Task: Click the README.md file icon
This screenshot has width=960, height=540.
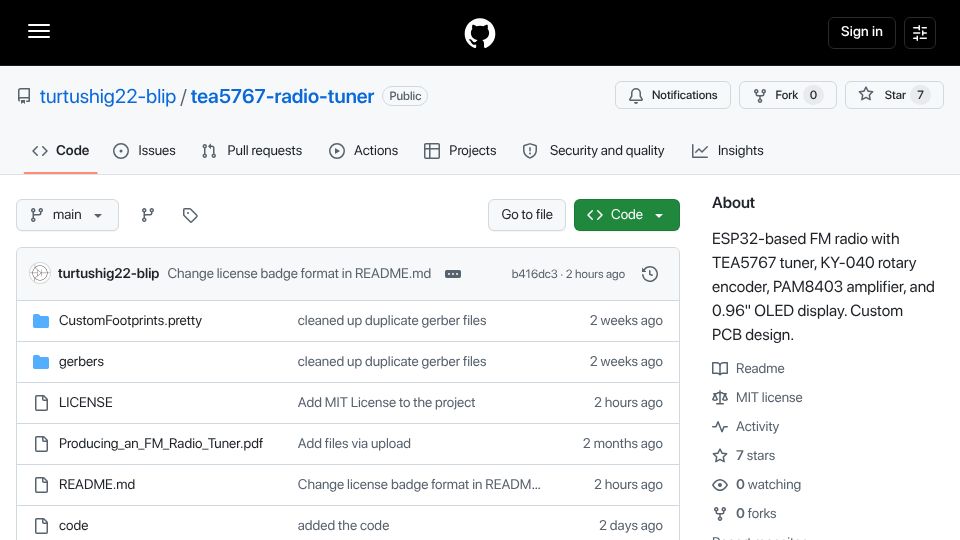Action: [41, 485]
